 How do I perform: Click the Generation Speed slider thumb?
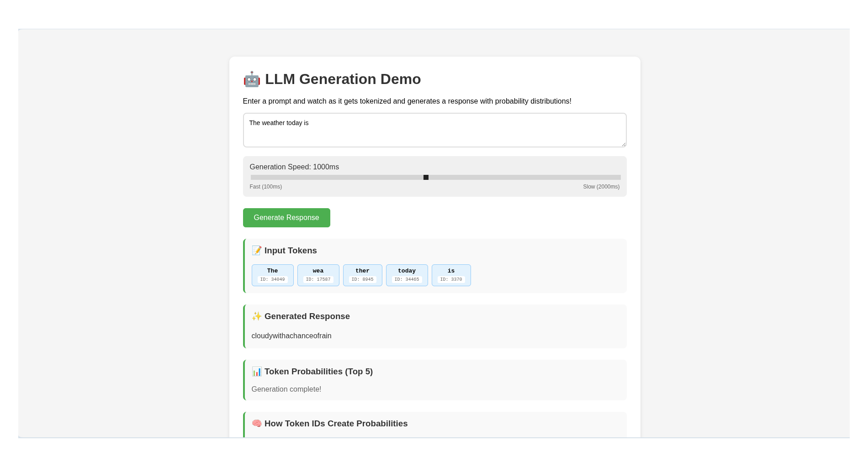426,178
